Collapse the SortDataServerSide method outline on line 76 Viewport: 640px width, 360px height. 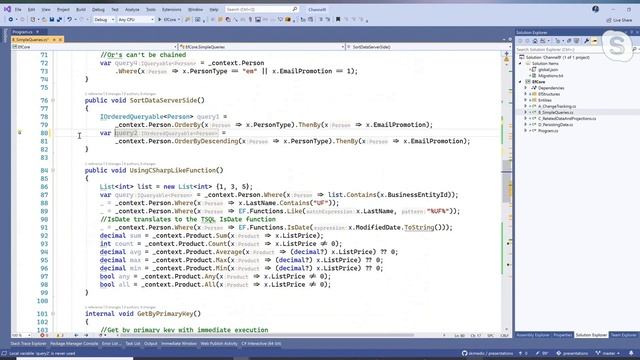point(53,100)
